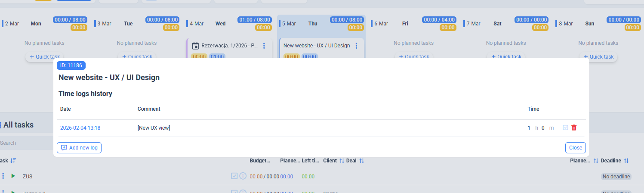Select the 6 Mar Fri day header

click(x=405, y=24)
